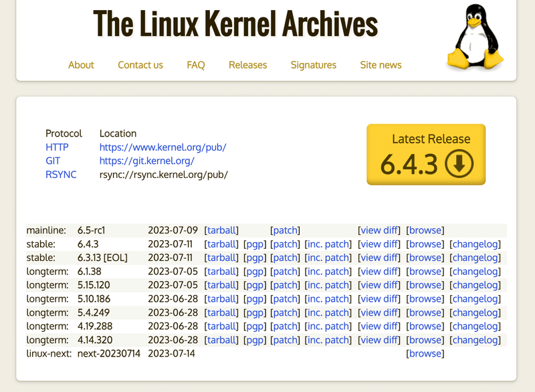View diff for 6.3.13 [EOL]
535x392 pixels.
(379, 258)
